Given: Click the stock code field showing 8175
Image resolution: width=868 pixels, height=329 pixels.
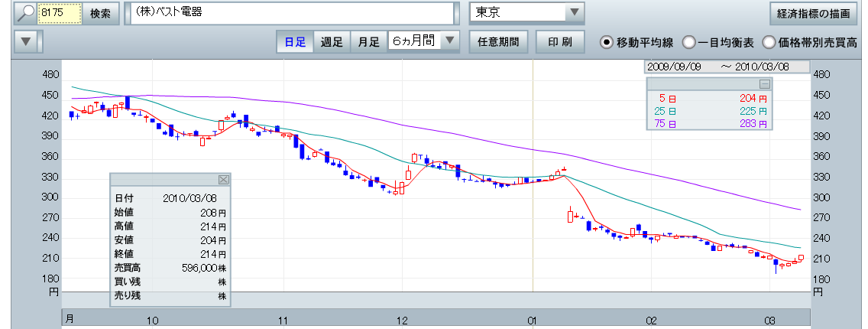Looking at the screenshot, I should (x=59, y=14).
